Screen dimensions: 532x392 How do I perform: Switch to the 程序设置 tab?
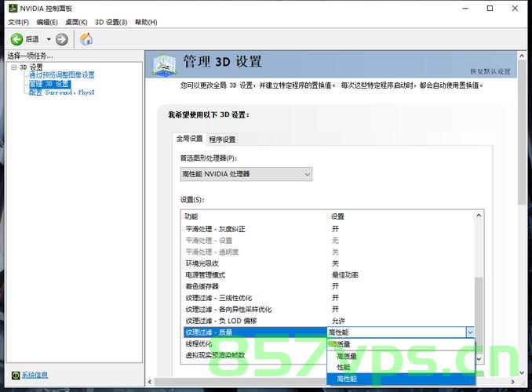click(x=222, y=140)
